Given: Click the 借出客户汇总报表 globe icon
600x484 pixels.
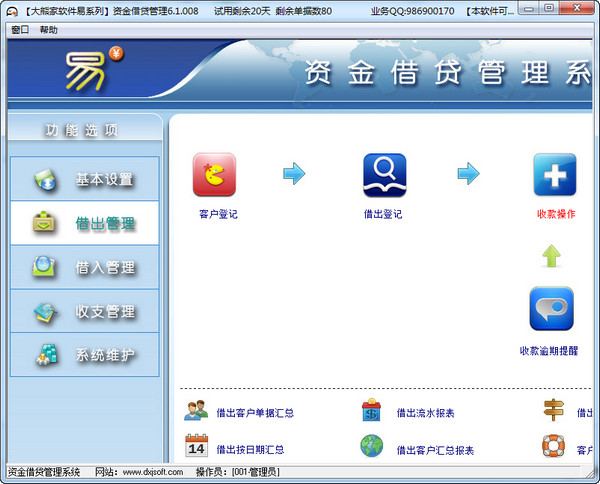Looking at the screenshot, I should click(x=372, y=446).
